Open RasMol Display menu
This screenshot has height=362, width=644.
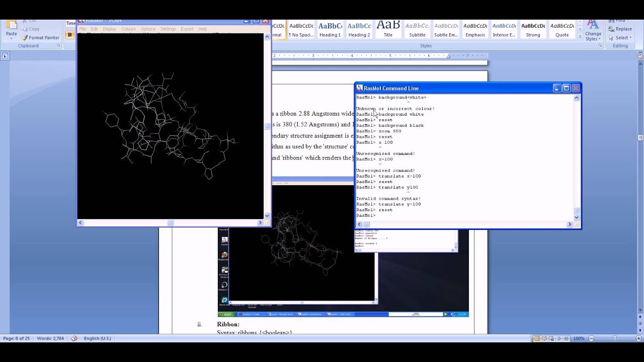109,29
